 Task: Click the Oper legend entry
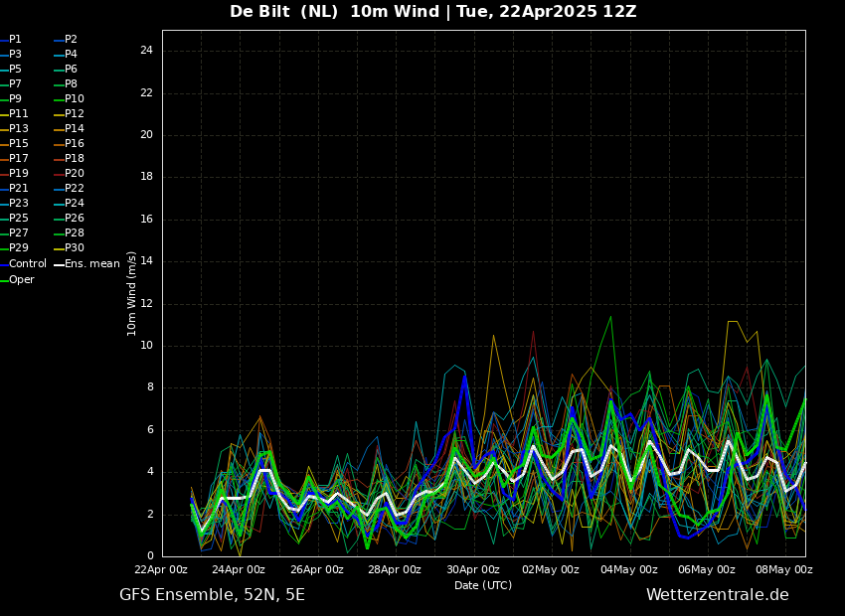pyautogui.click(x=21, y=280)
